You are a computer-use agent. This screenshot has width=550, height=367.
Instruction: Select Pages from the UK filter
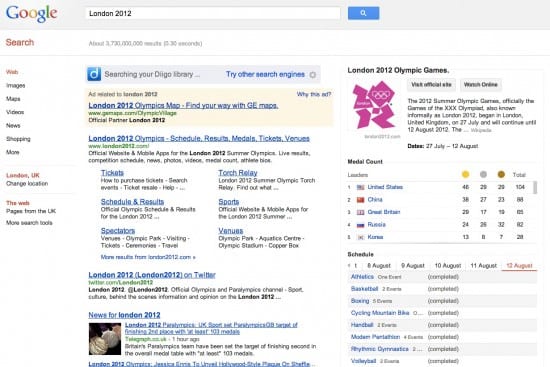(31, 211)
